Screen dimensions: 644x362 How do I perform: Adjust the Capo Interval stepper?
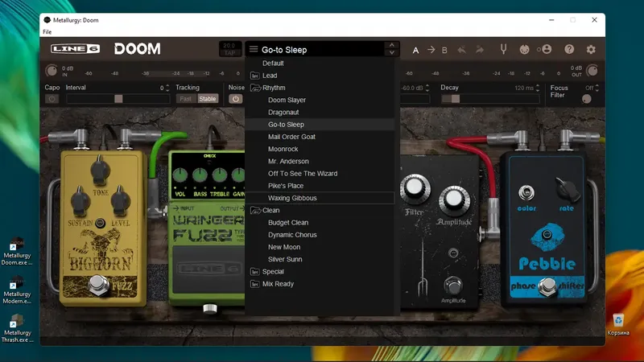[167, 88]
